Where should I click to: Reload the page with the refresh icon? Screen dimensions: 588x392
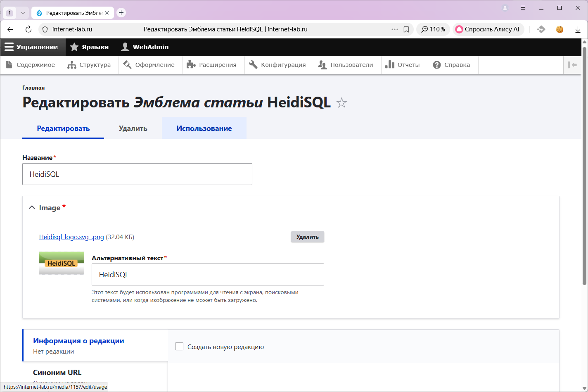pyautogui.click(x=28, y=29)
